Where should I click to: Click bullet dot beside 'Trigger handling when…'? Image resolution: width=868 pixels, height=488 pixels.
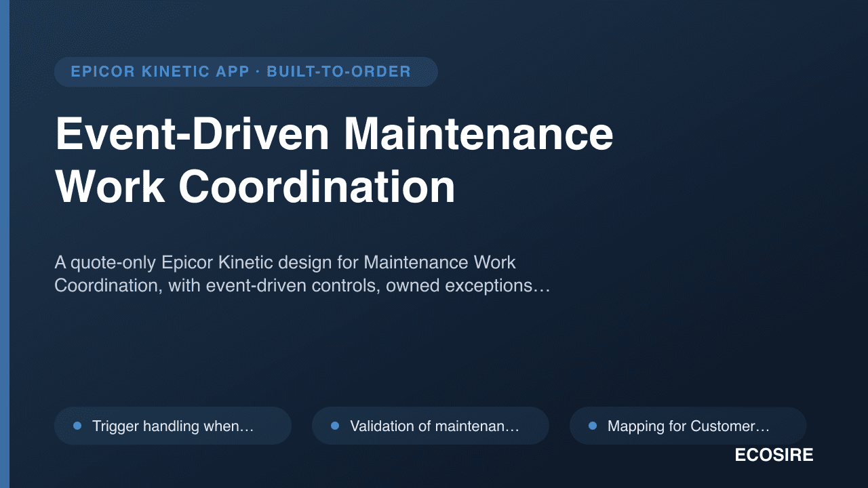coord(77,426)
